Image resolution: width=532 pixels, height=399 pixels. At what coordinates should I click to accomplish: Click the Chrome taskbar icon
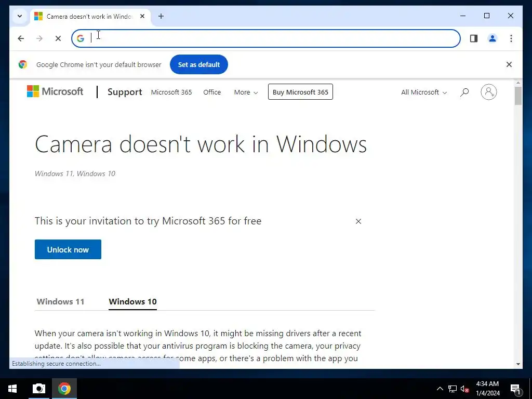click(64, 389)
